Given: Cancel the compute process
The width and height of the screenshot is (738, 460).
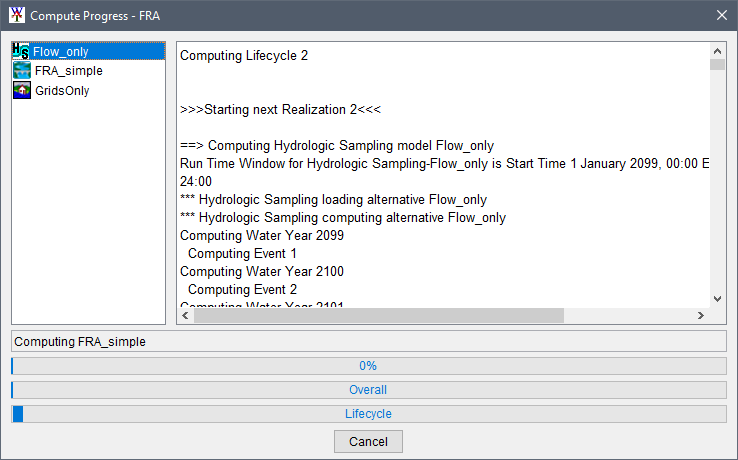Looking at the screenshot, I should (x=368, y=442).
